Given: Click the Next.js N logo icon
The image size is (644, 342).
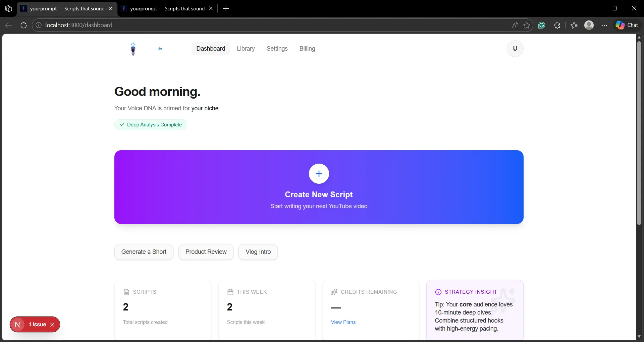Looking at the screenshot, I should pyautogui.click(x=18, y=325).
